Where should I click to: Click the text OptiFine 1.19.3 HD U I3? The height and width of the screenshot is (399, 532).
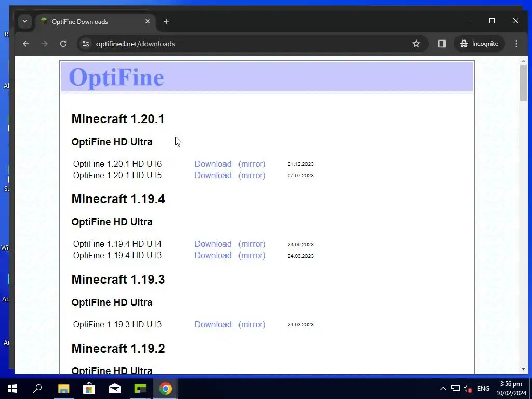point(117,324)
